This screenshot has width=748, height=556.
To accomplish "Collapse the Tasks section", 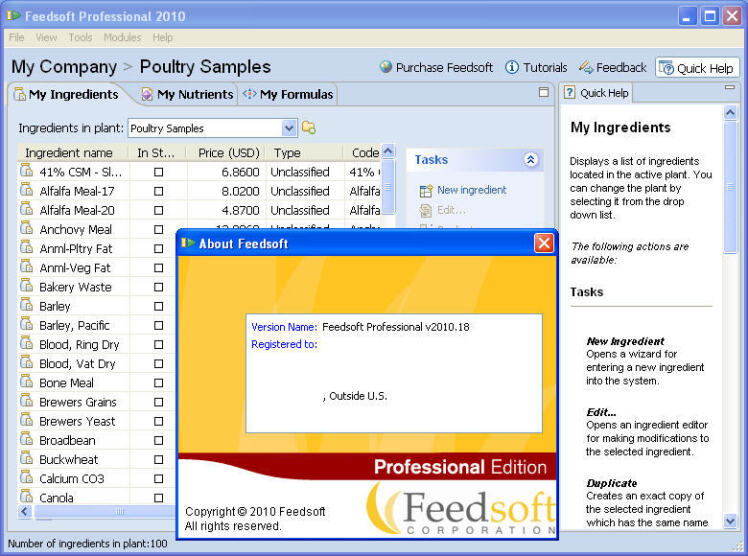I will (530, 160).
